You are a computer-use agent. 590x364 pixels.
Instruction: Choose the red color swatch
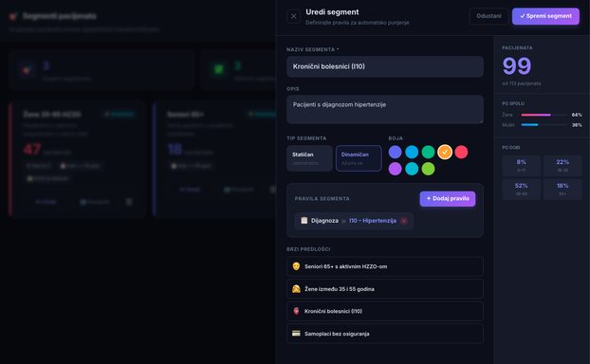(461, 152)
